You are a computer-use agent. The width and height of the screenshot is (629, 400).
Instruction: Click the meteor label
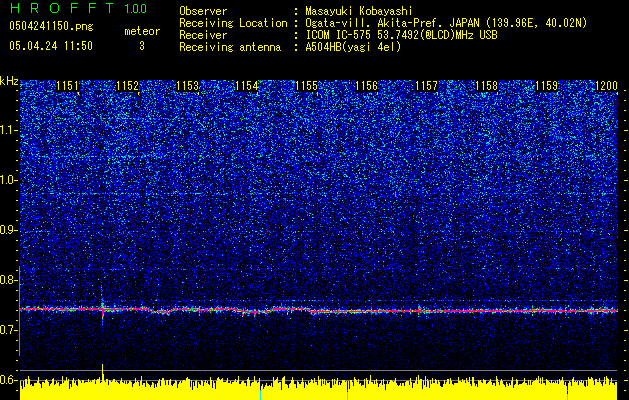coord(141,31)
